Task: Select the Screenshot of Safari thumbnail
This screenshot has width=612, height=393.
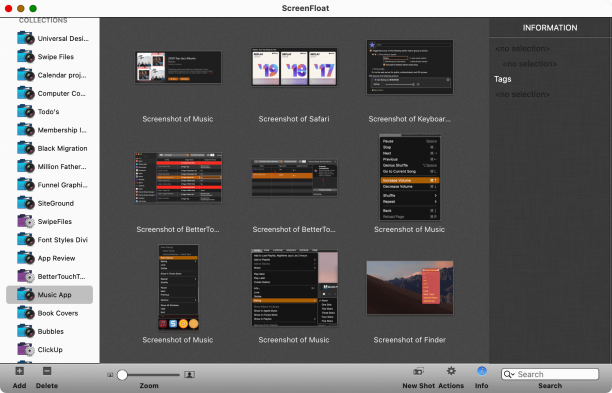Action: pos(294,67)
